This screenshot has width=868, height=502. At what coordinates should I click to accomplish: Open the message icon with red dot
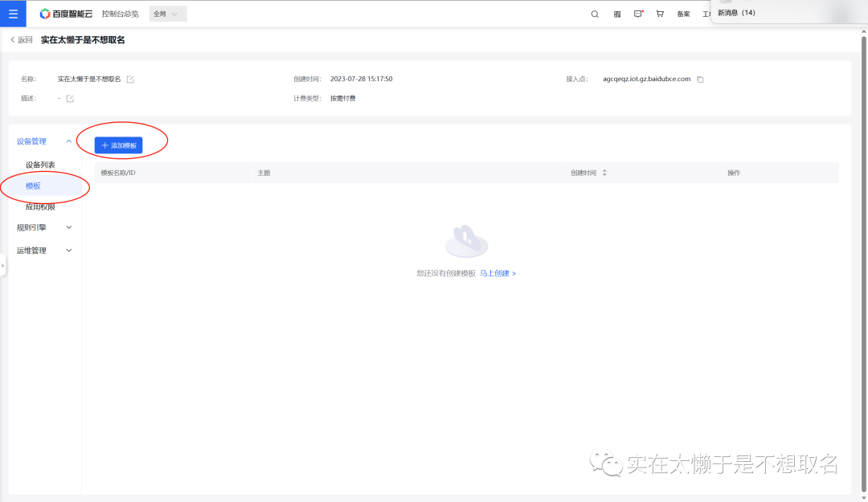[x=638, y=14]
